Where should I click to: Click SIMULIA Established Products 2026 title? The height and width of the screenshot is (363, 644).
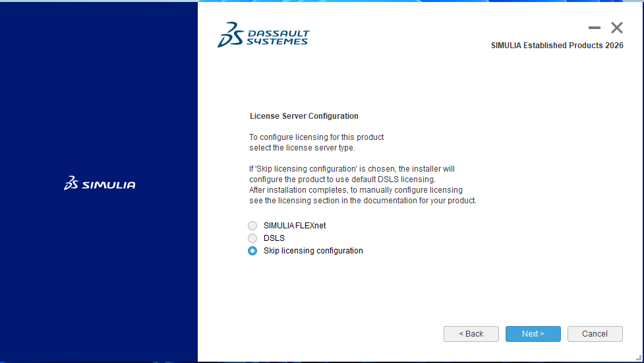pyautogui.click(x=557, y=46)
